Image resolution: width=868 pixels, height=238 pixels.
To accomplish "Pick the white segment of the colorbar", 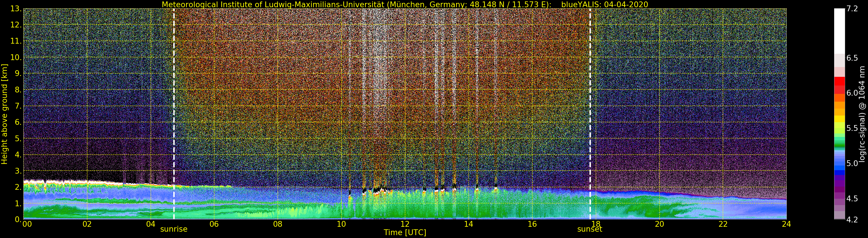I will pyautogui.click(x=839, y=31).
